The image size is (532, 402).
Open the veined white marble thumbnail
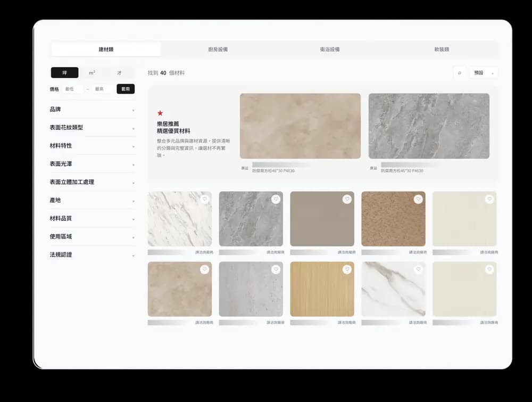(x=393, y=289)
